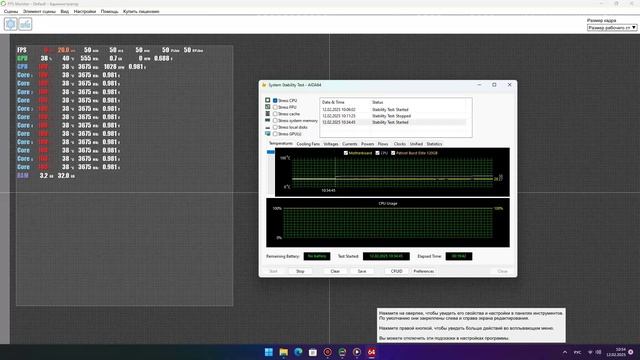Select the 10:06:02 Stability Test Started log row
Viewport: 640px width, 360px height.
393,110
